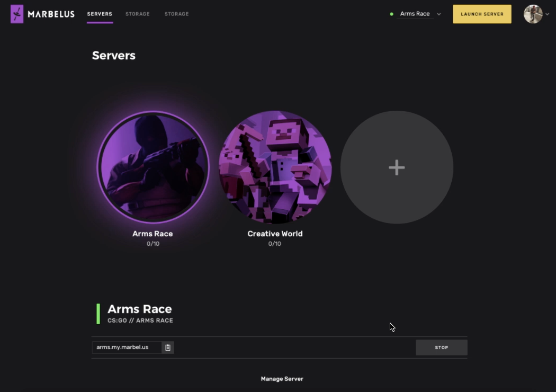Open the second Storage tab
Viewport: 556px width, 392px height.
176,14
